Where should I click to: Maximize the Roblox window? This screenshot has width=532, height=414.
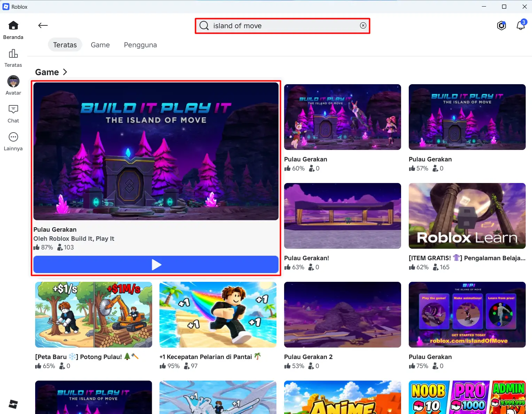504,7
